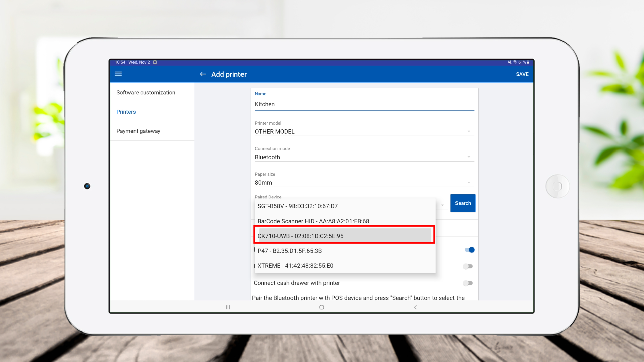
Task: Select Payment gateway in sidebar
Action: 138,131
